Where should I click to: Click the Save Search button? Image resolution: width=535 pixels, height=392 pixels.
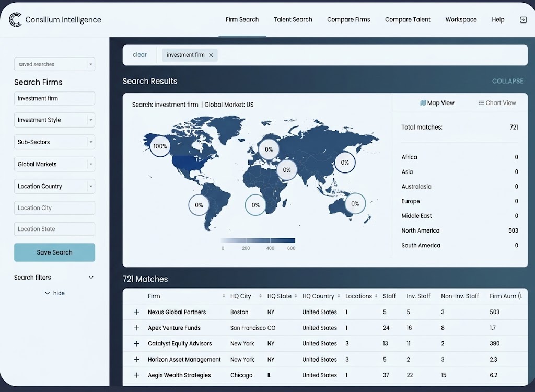point(54,252)
